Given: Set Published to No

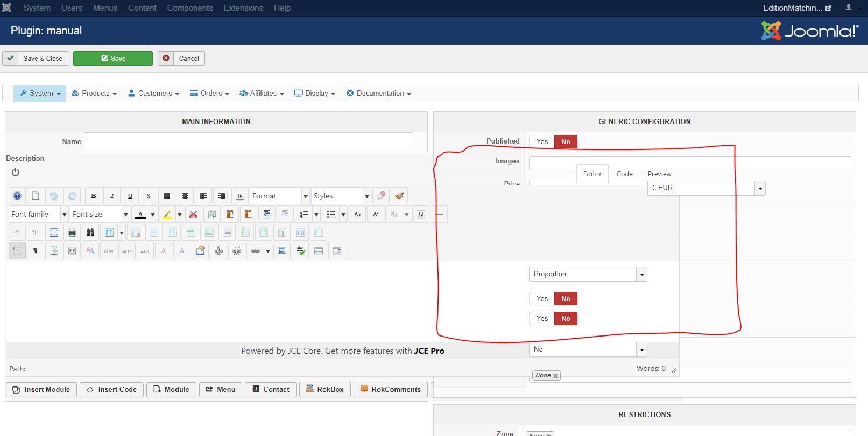Looking at the screenshot, I should point(566,141).
